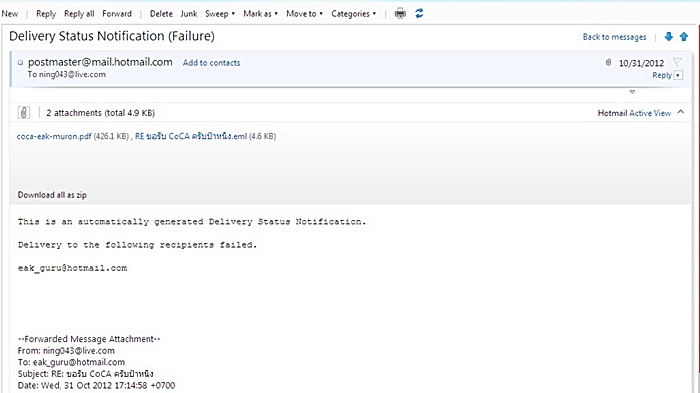The height and width of the screenshot is (393, 700).
Task: Delete this message
Action: pyautogui.click(x=161, y=14)
